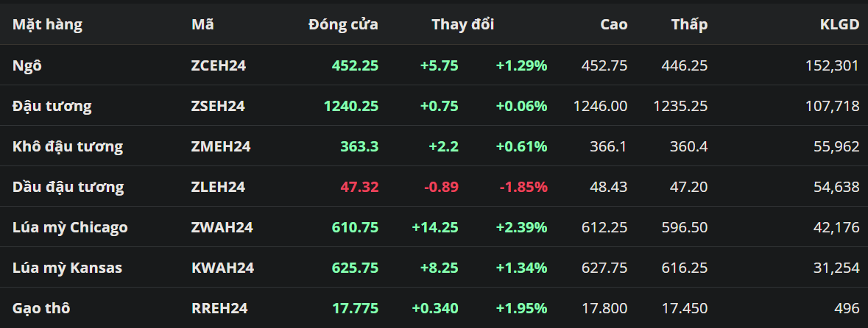The width and height of the screenshot is (868, 328).
Task: Select the Đậu tương commodity name
Action: click(52, 106)
